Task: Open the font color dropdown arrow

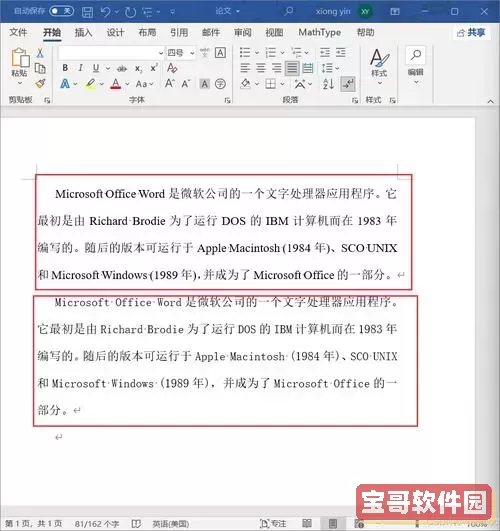Action: 127,84
